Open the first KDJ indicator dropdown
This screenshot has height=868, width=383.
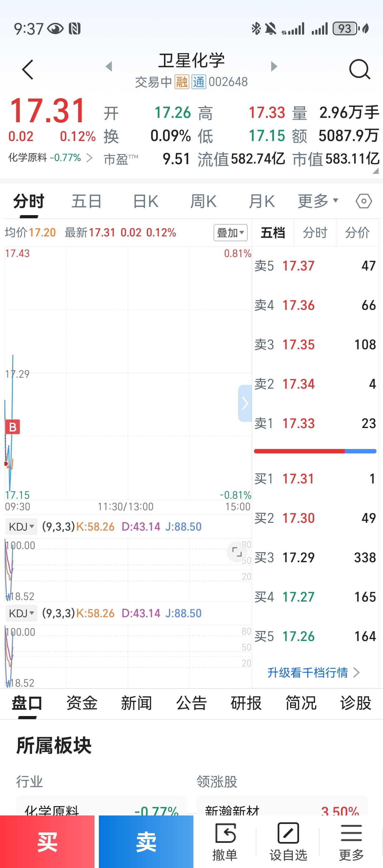pos(22,526)
